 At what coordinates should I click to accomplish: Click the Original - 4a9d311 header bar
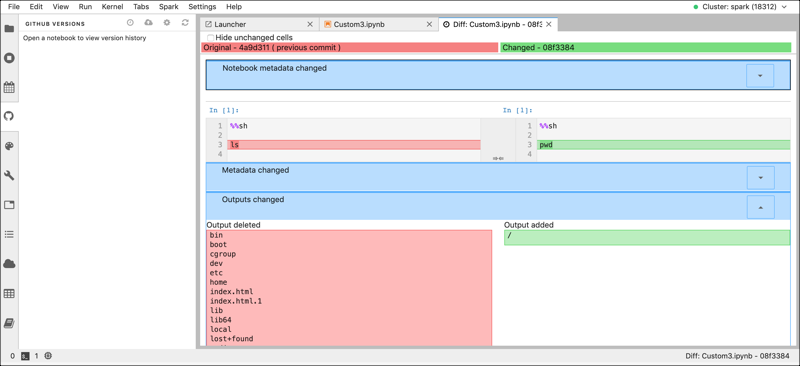point(350,47)
